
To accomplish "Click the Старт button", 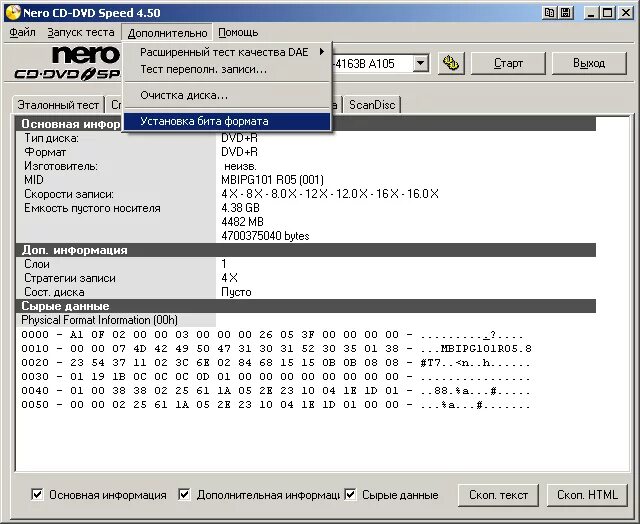I will [x=508, y=63].
